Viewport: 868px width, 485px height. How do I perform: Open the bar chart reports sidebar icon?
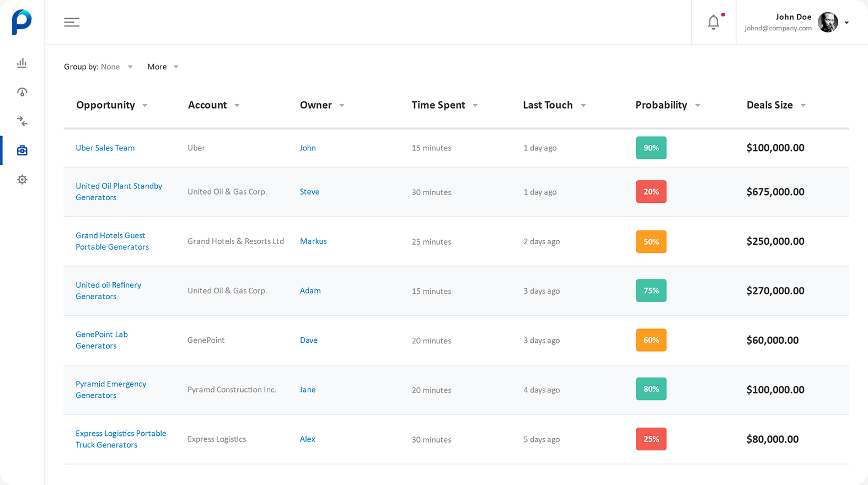22,63
